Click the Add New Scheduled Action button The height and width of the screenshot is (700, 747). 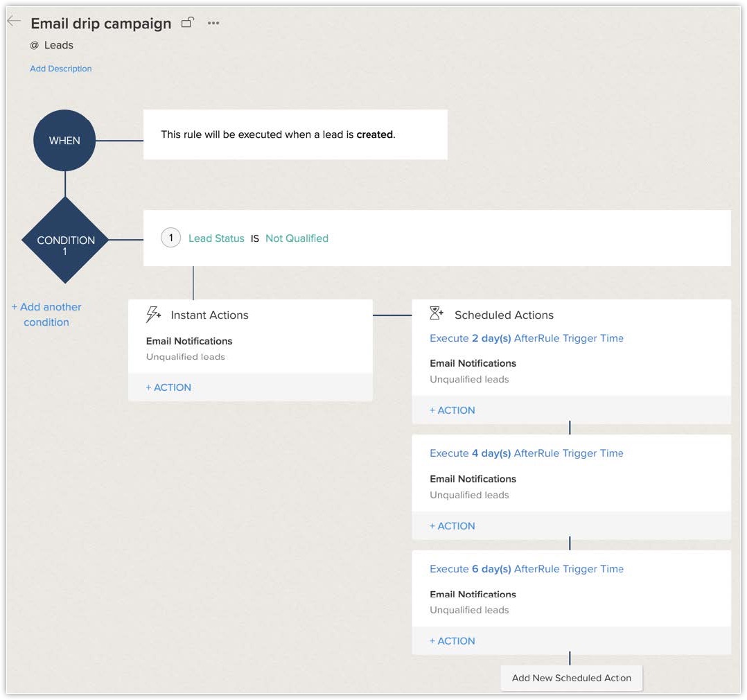pos(571,678)
